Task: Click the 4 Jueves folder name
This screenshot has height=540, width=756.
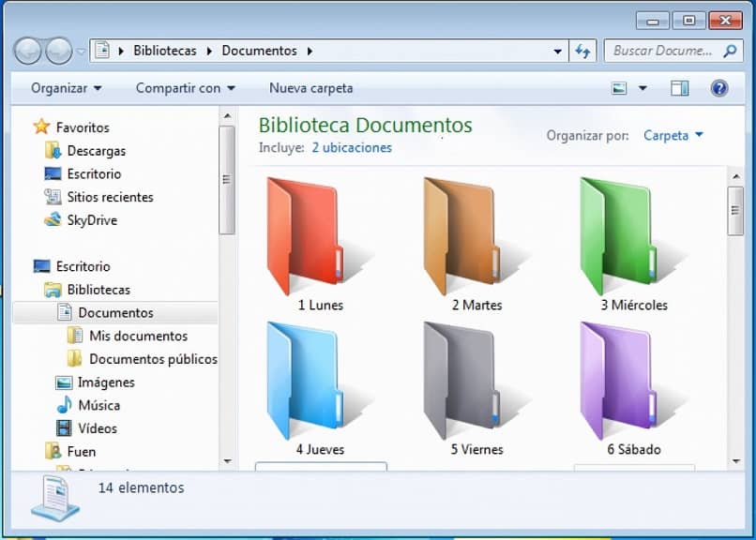Action: [320, 449]
